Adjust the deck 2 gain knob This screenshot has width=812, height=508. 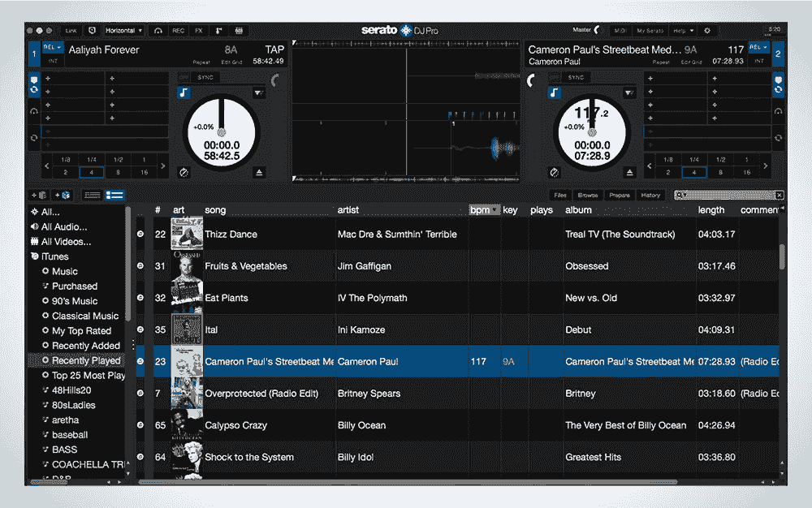click(531, 80)
